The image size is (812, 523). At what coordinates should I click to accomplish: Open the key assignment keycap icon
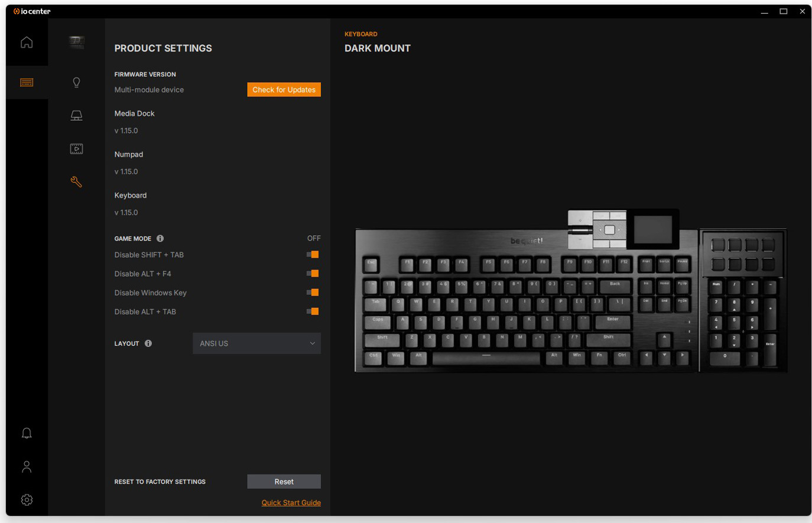point(76,115)
